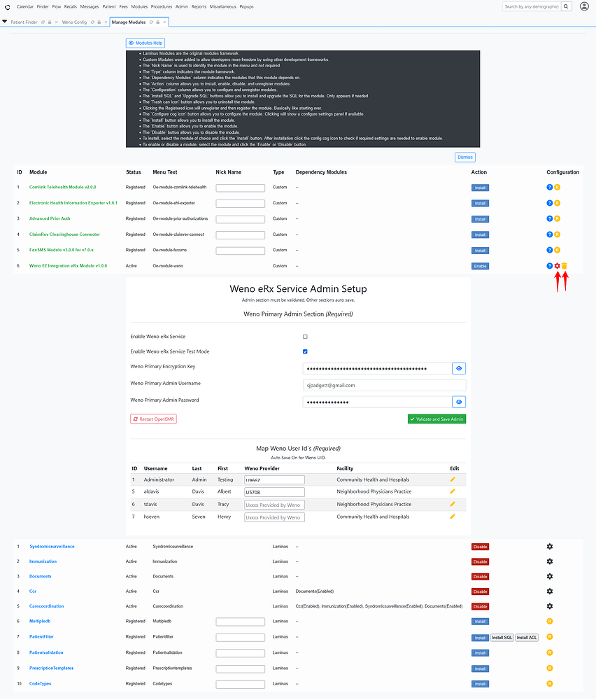
Task: Enable the Weno eRx Service checkbox
Action: pyautogui.click(x=305, y=336)
